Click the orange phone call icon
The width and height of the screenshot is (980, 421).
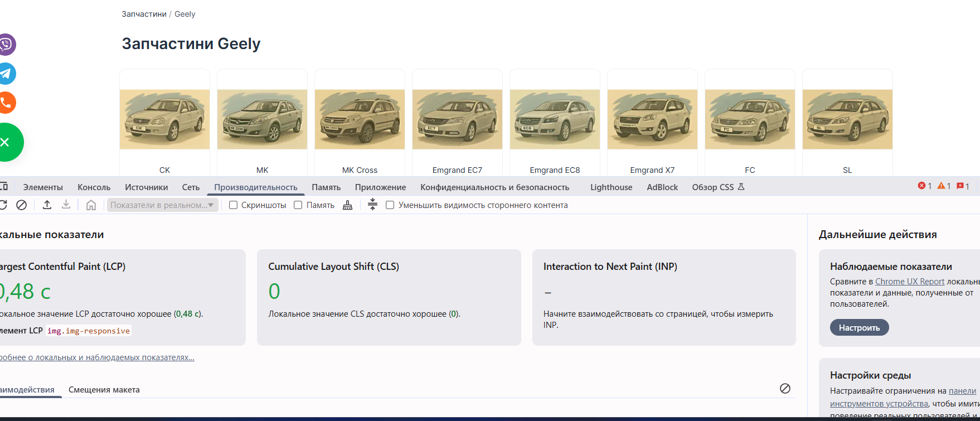point(6,103)
